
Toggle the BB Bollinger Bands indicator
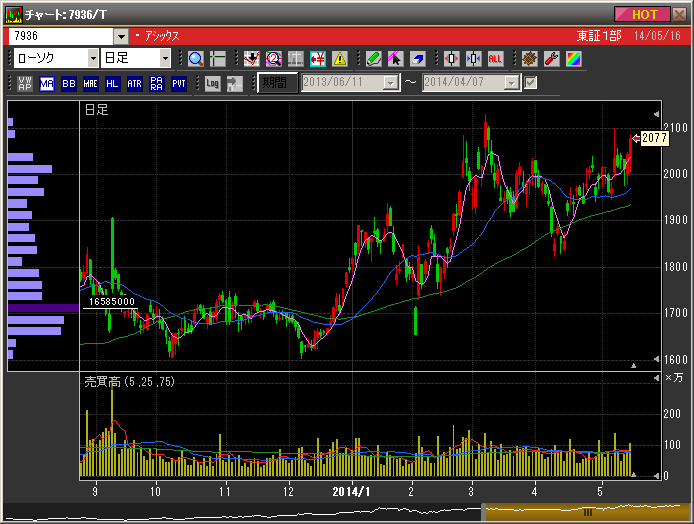68,83
